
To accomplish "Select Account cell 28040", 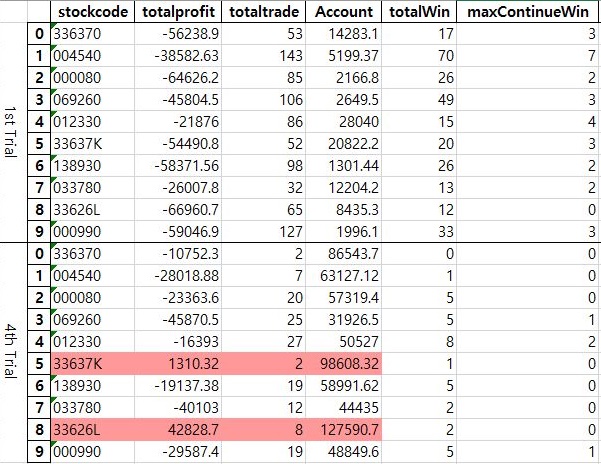I will (x=343, y=122).
